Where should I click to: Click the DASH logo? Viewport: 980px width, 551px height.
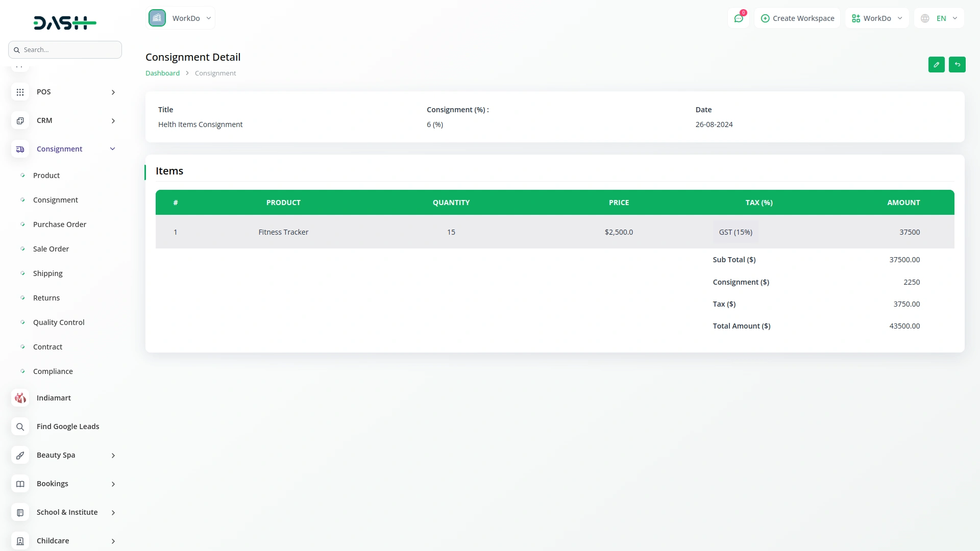pyautogui.click(x=65, y=23)
